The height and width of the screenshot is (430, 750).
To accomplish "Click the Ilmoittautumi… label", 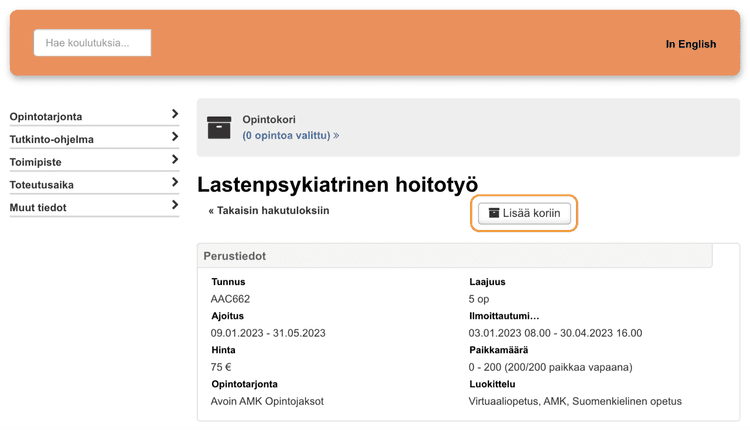I will pyautogui.click(x=504, y=316).
